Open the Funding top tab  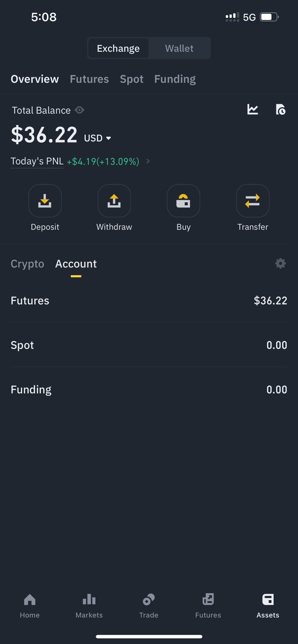pyautogui.click(x=175, y=79)
